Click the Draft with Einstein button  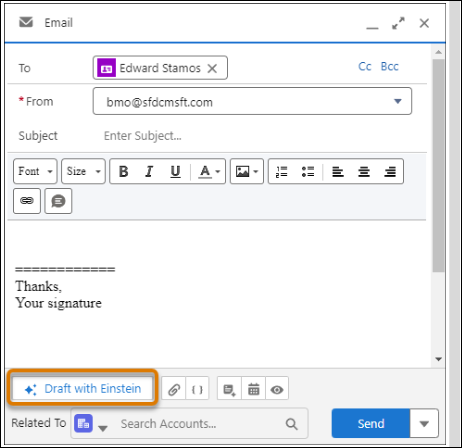[82, 389]
